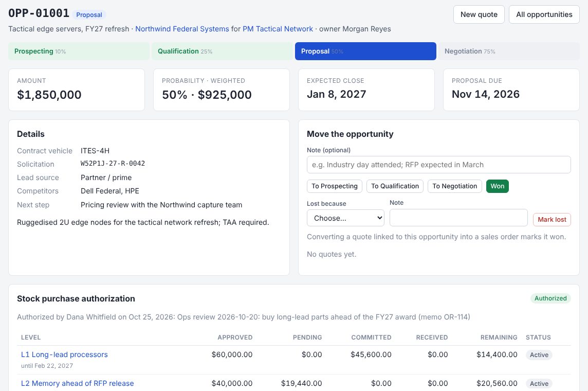Click the $19,440.00 pending amount for L2
The height and width of the screenshot is (391, 588).
302,383
